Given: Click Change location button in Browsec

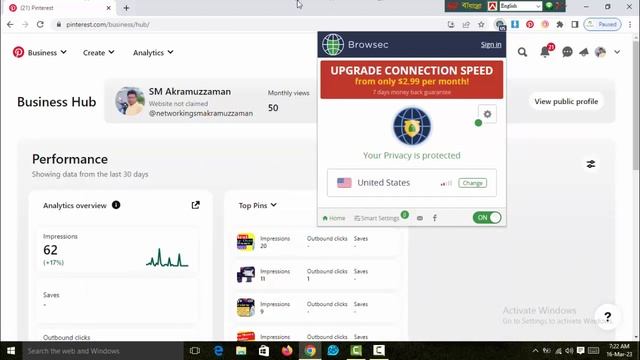Looking at the screenshot, I should pyautogui.click(x=472, y=183).
